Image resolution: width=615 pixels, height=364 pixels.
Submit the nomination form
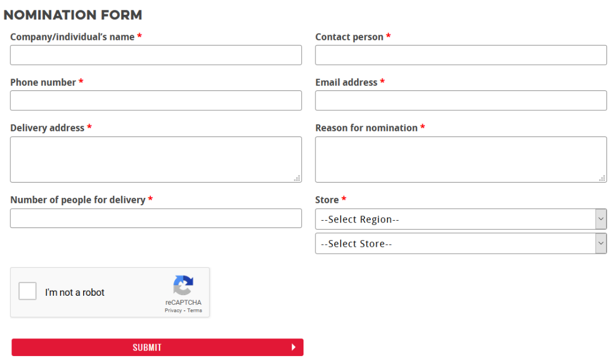(x=157, y=347)
